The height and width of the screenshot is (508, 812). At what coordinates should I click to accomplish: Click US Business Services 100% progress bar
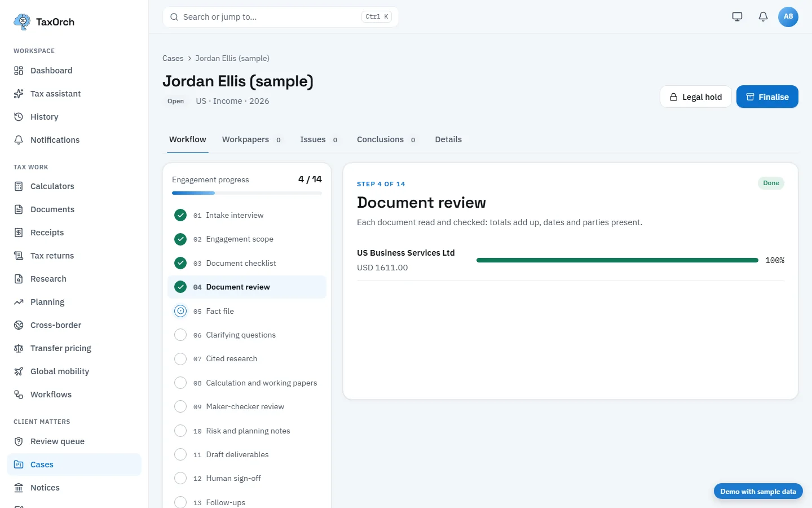click(617, 260)
